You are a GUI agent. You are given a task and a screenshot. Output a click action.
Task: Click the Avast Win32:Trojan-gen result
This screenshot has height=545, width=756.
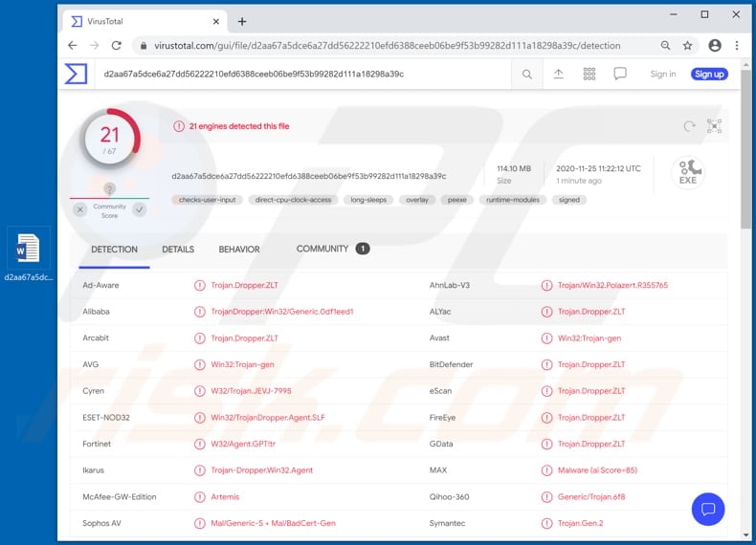(x=589, y=338)
